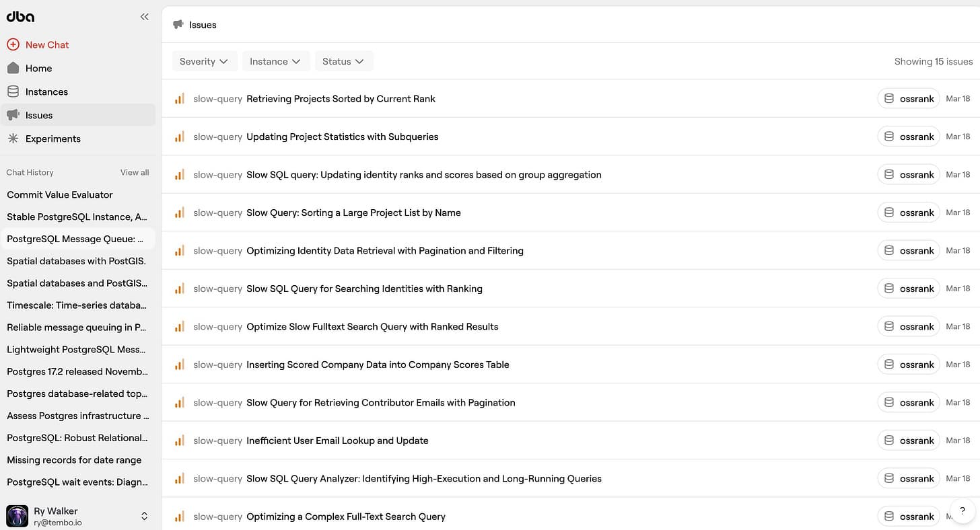This screenshot has height=530, width=980.
Task: Click View all chat history link
Action: click(135, 172)
